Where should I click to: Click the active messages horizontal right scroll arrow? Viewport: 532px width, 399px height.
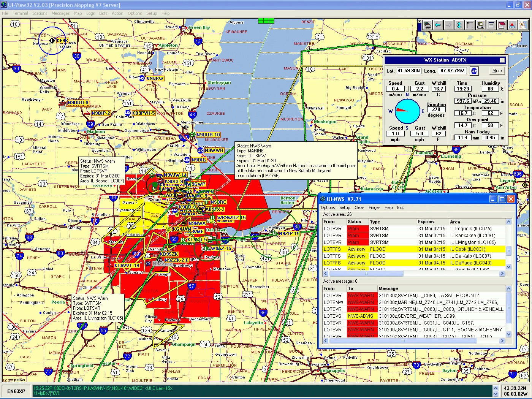tap(502, 340)
